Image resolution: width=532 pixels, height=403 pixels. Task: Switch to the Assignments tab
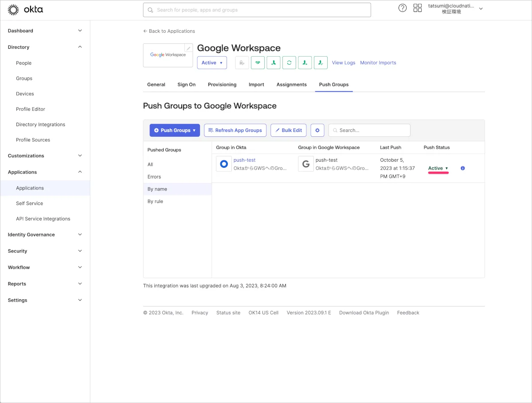tap(291, 85)
